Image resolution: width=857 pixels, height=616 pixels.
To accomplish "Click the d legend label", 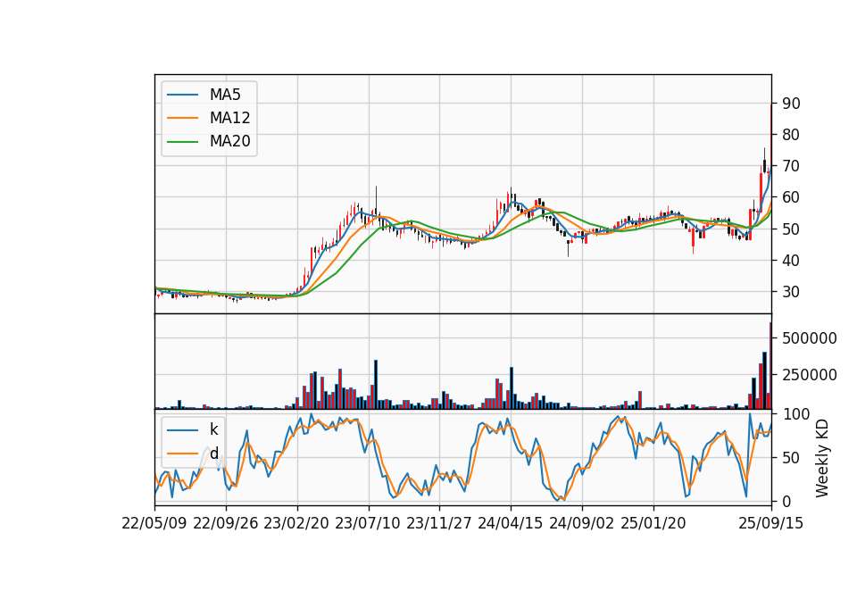I will (213, 454).
